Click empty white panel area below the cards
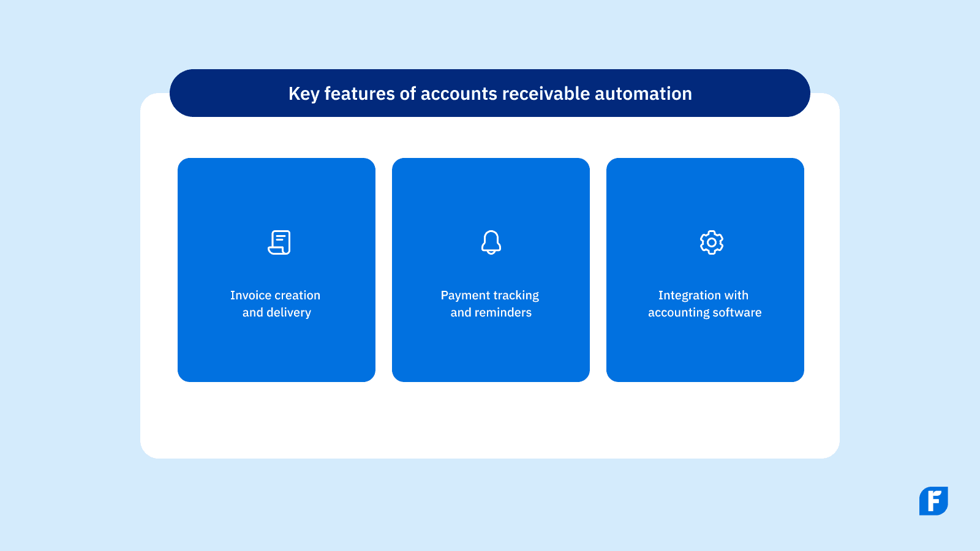 tap(490, 420)
